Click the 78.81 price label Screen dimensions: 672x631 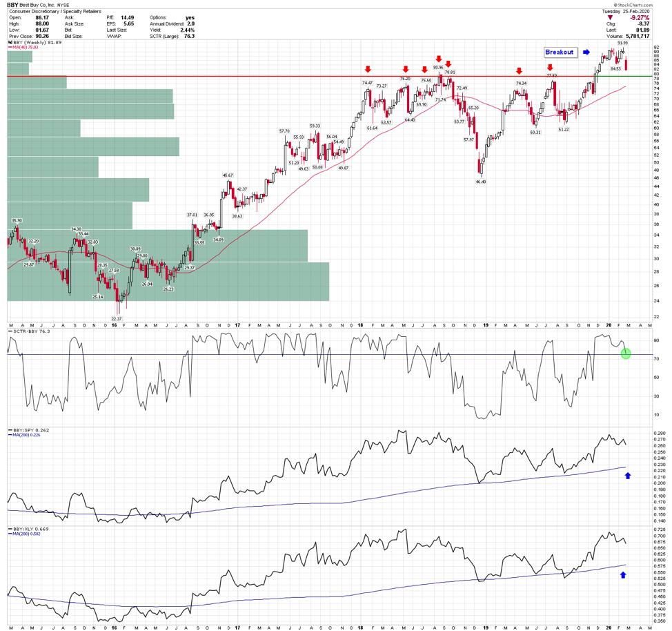pos(450,72)
